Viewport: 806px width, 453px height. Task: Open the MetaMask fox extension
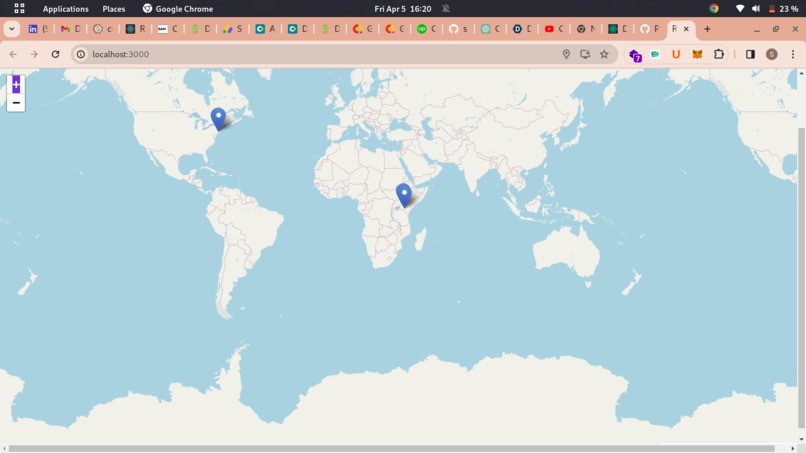pos(697,54)
